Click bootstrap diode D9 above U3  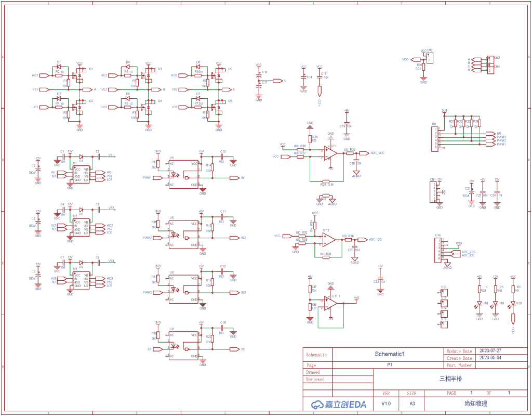pyautogui.click(x=81, y=263)
